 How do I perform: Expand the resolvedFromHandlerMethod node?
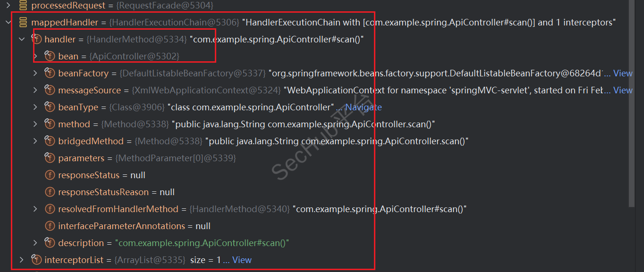(35, 209)
